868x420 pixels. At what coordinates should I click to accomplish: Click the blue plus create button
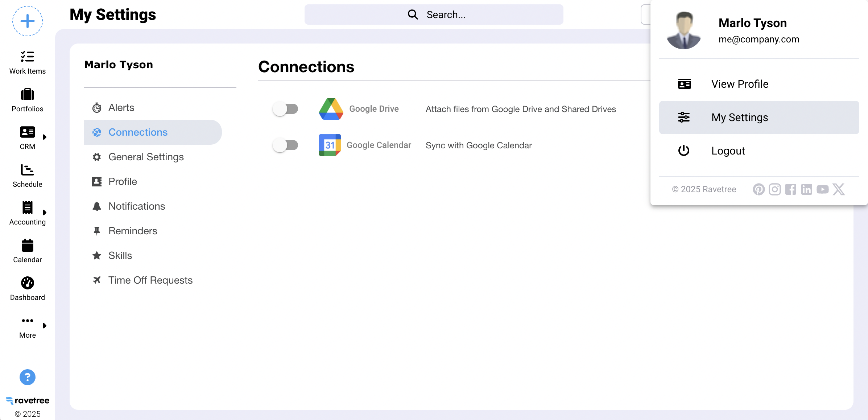[x=28, y=21]
